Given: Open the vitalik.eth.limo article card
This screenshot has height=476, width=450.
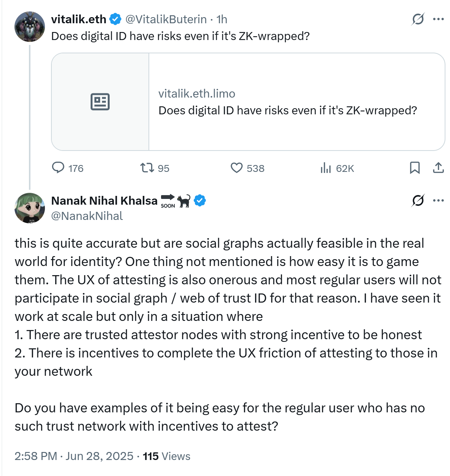Looking at the screenshot, I should (x=287, y=102).
